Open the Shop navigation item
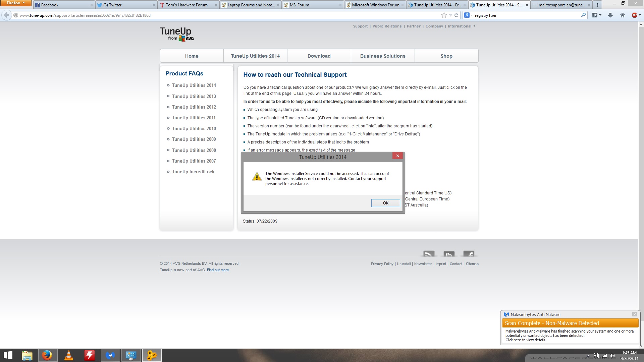 click(446, 56)
